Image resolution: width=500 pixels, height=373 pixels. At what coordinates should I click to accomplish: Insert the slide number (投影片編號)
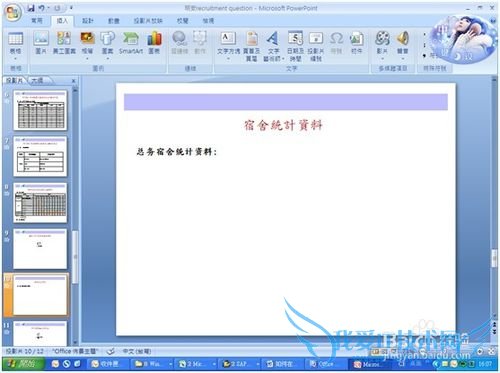click(x=316, y=46)
